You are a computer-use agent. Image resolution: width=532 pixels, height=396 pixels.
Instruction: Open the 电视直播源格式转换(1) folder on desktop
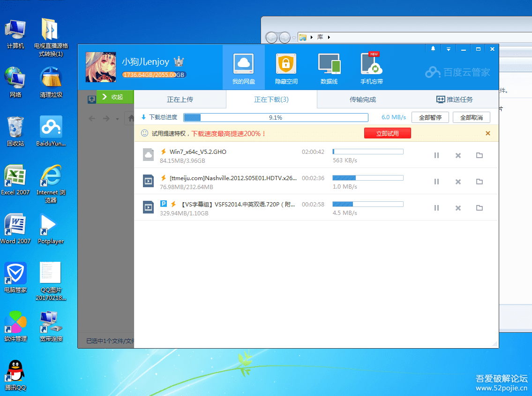coord(51,38)
